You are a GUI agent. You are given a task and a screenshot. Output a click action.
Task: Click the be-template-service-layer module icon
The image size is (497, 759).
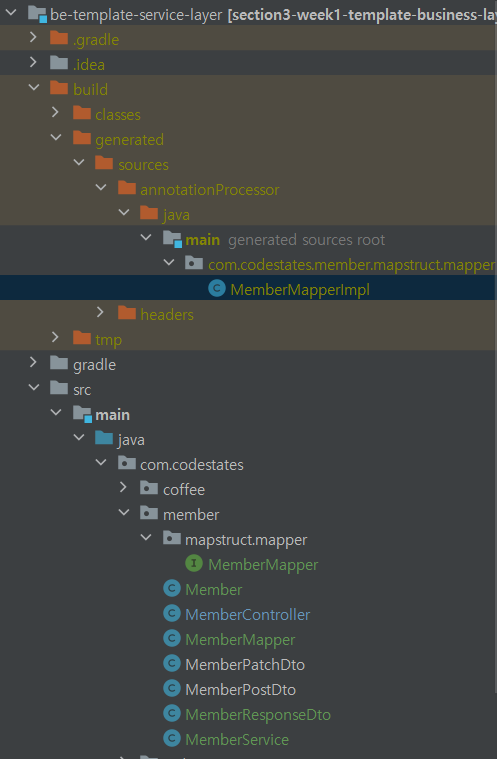[x=37, y=14]
